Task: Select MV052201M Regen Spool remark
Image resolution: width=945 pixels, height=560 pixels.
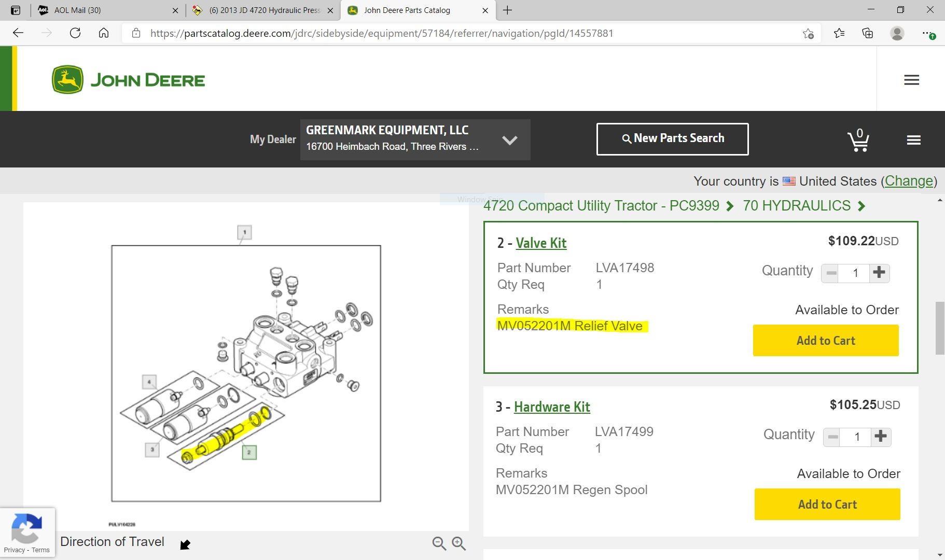Action: pyautogui.click(x=572, y=489)
